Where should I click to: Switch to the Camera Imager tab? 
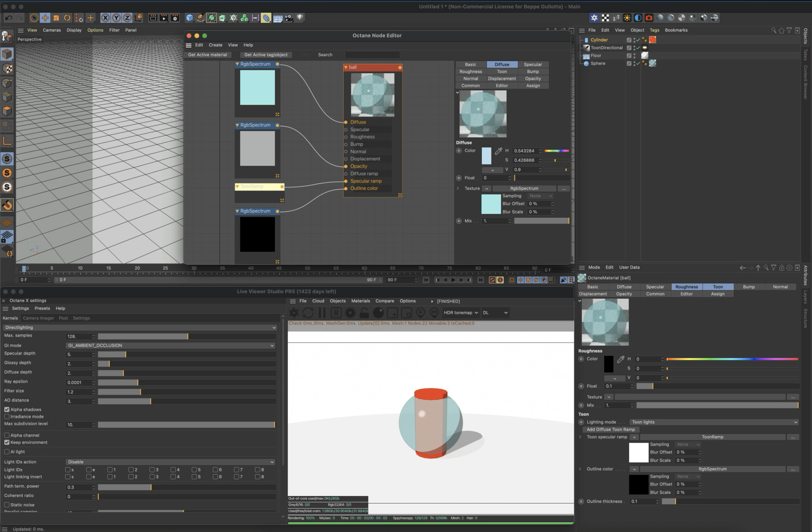tap(38, 318)
